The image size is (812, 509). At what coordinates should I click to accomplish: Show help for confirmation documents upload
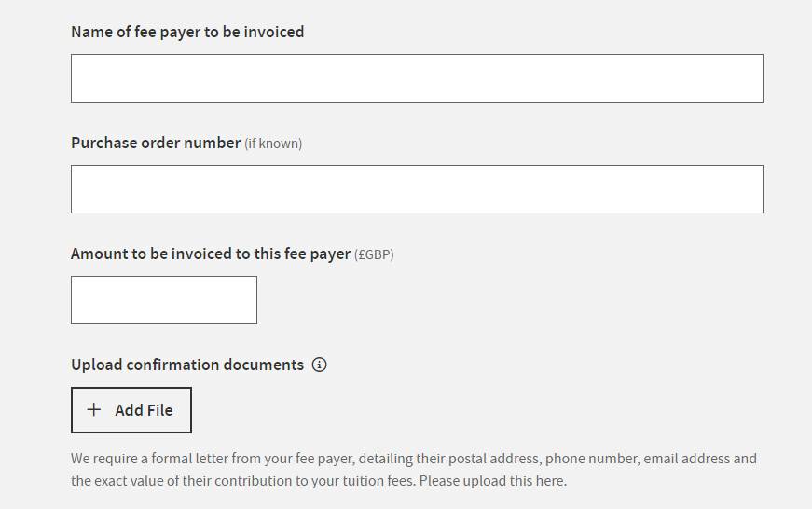coord(319,365)
